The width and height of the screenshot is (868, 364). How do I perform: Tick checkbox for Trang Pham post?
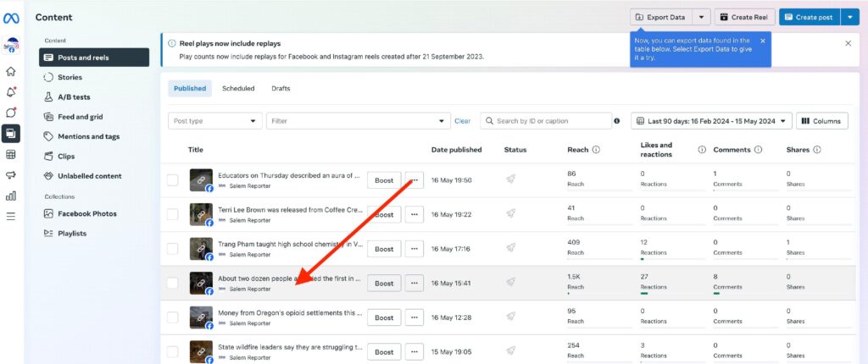(x=173, y=249)
